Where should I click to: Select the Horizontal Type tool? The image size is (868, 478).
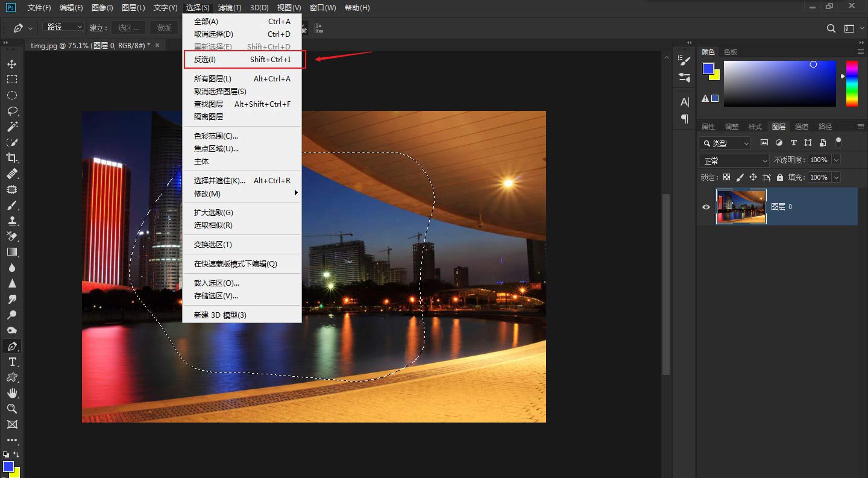11,362
